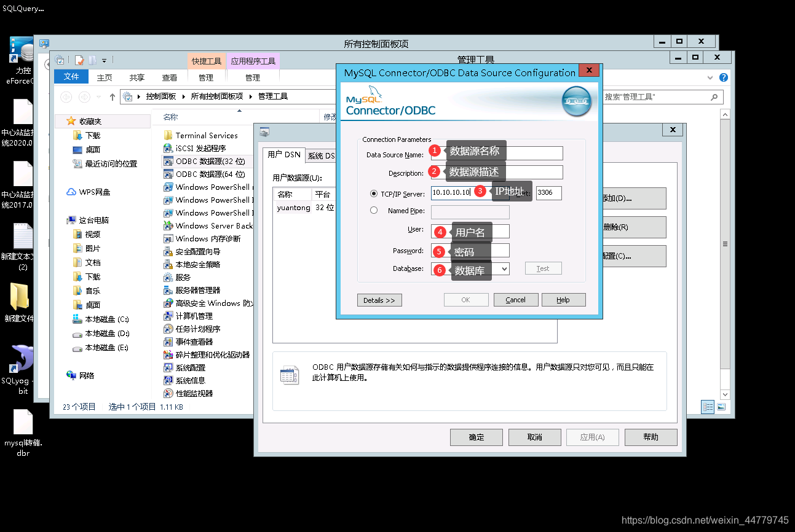The image size is (795, 532).
Task: Select the TCP/IP Server radio button
Action: (374, 194)
